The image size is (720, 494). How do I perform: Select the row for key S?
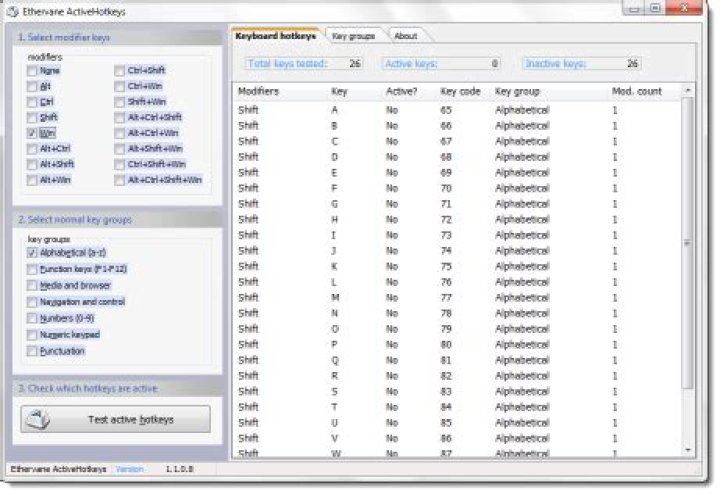point(456,391)
